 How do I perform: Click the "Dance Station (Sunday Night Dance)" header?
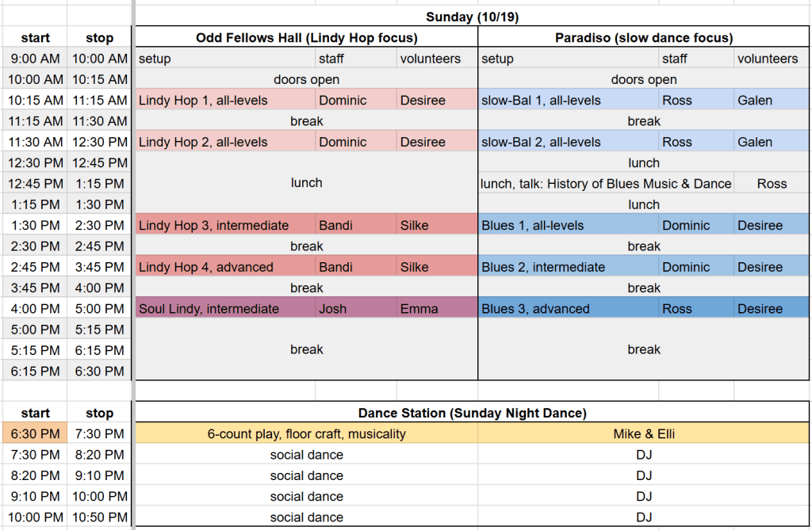pyautogui.click(x=473, y=413)
